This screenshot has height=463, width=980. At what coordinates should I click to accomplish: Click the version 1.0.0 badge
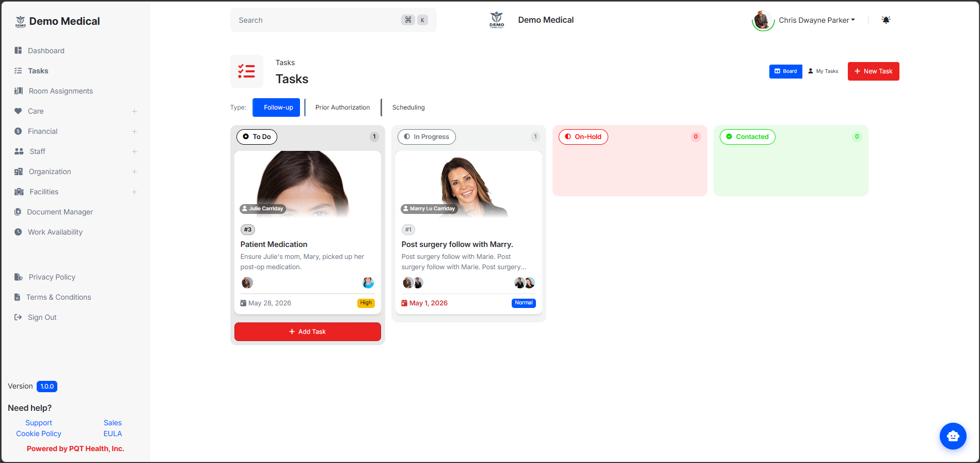47,387
